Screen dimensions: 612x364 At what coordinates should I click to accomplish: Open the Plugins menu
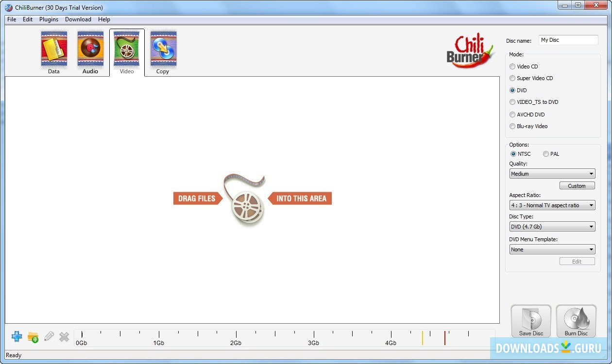point(49,19)
